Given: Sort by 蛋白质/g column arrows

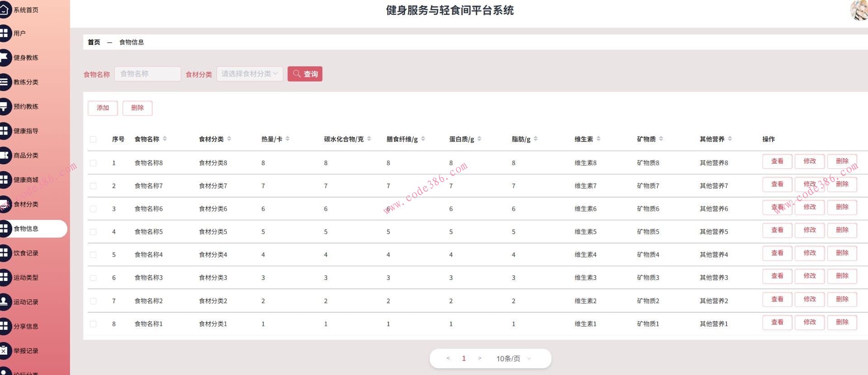Looking at the screenshot, I should tap(479, 139).
